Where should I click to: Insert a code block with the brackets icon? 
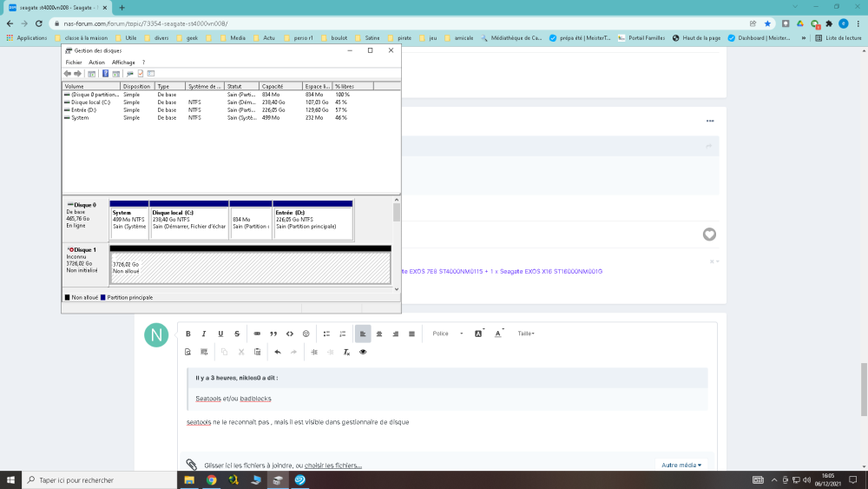pos(290,334)
